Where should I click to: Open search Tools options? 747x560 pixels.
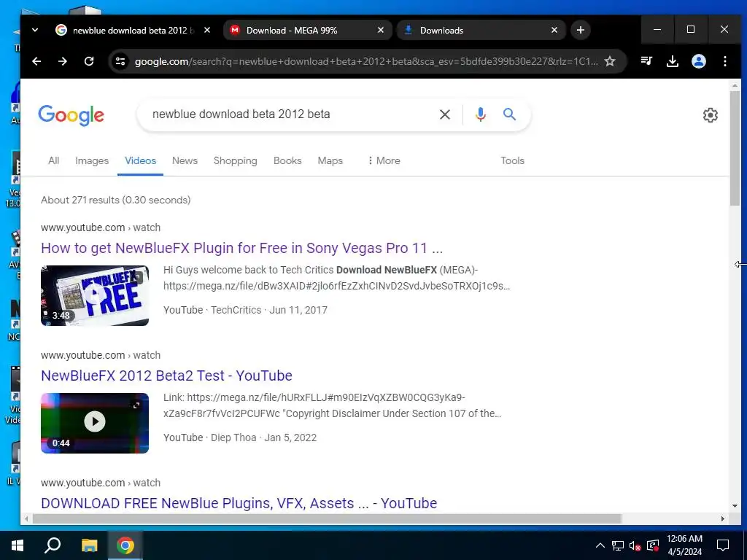(x=512, y=161)
